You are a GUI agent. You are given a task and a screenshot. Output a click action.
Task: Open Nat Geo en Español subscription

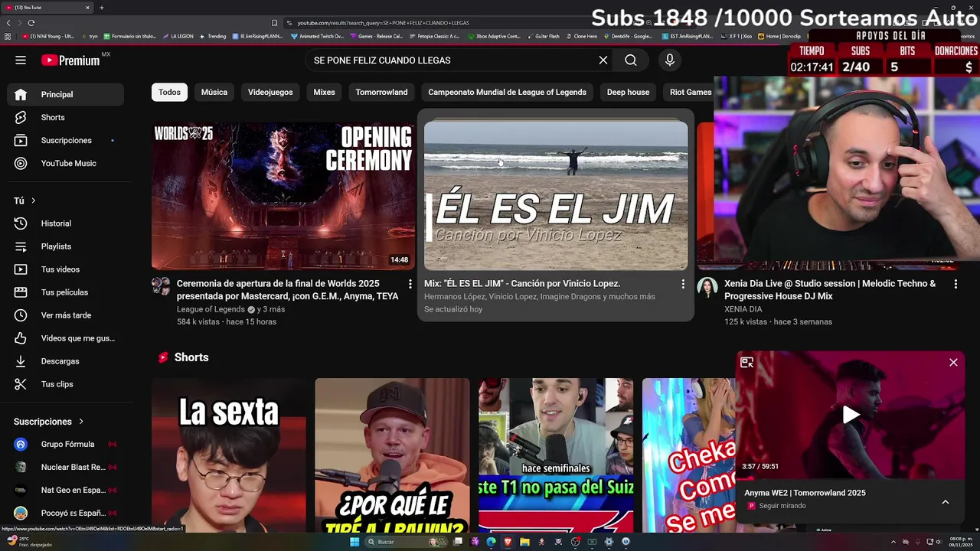(66, 490)
